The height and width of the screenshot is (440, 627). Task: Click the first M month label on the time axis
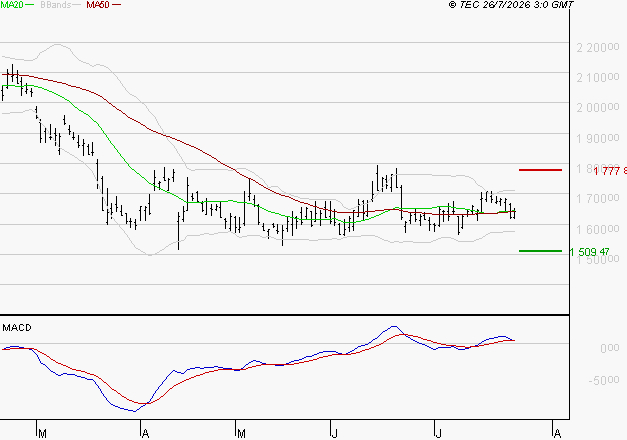(42, 434)
